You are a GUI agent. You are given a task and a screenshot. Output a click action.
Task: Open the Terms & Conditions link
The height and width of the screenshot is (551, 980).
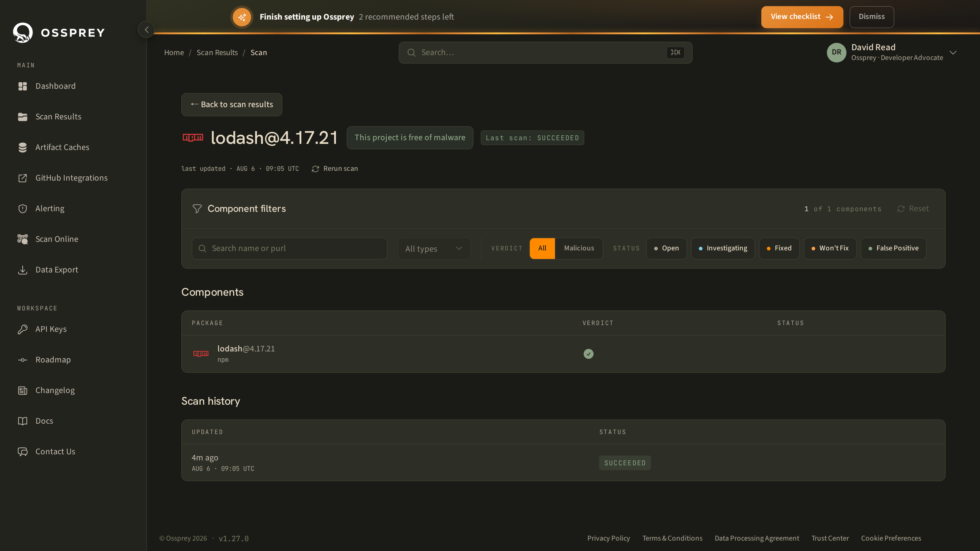click(672, 538)
